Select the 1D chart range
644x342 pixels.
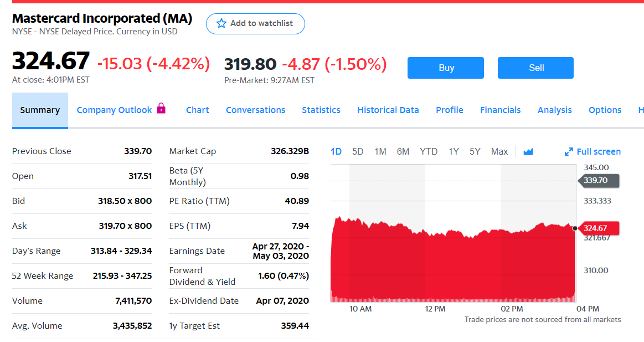point(336,151)
